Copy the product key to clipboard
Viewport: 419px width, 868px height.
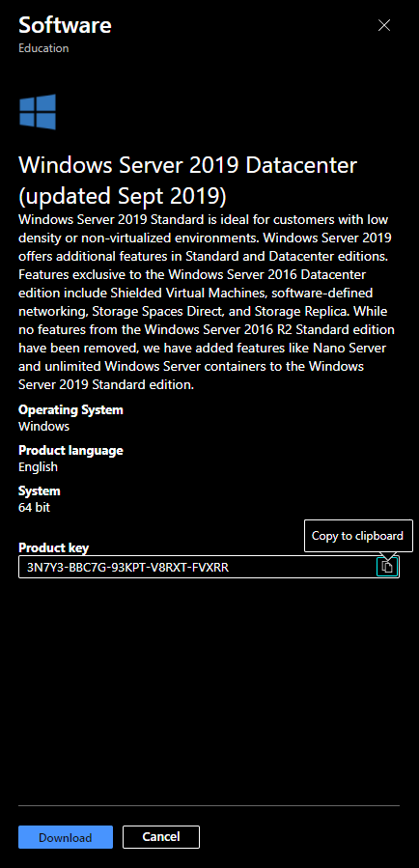[387, 567]
